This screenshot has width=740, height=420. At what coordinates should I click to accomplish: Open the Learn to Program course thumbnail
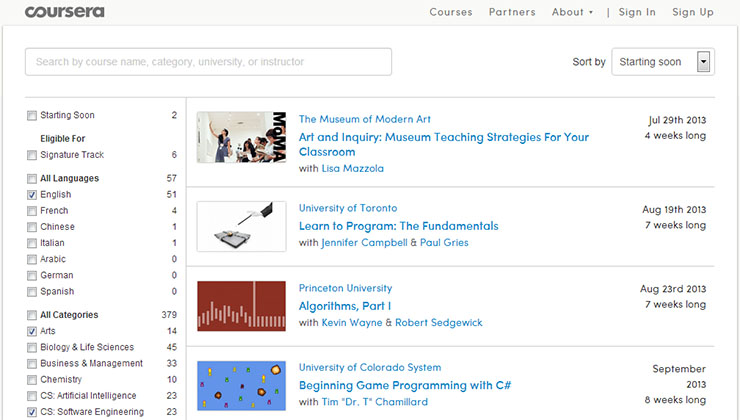point(241,226)
